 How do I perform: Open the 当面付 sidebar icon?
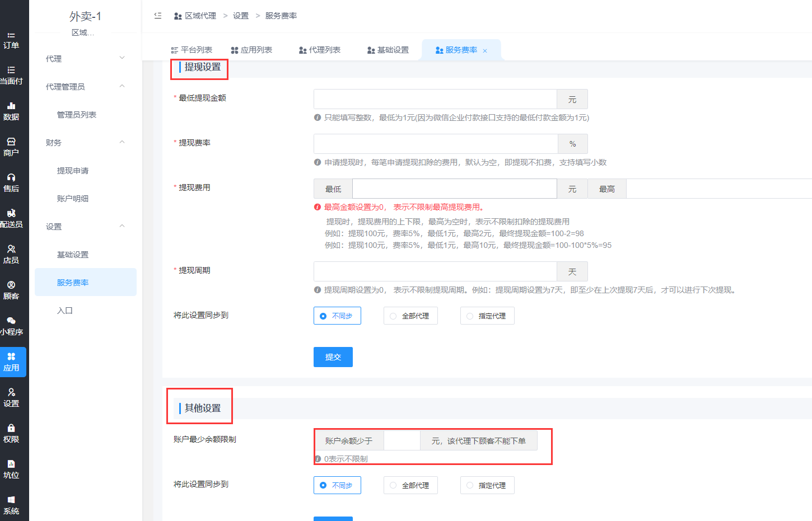[11, 76]
